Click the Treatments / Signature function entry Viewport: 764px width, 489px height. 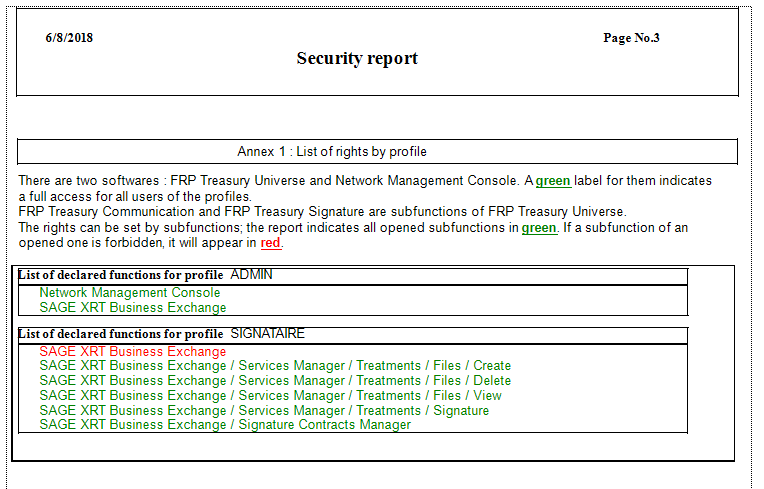[x=264, y=410]
